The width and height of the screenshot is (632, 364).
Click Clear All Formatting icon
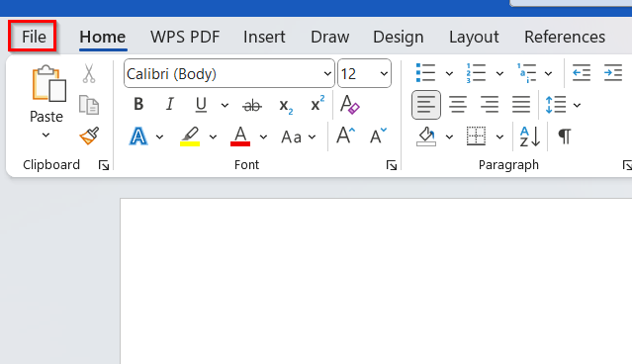349,105
